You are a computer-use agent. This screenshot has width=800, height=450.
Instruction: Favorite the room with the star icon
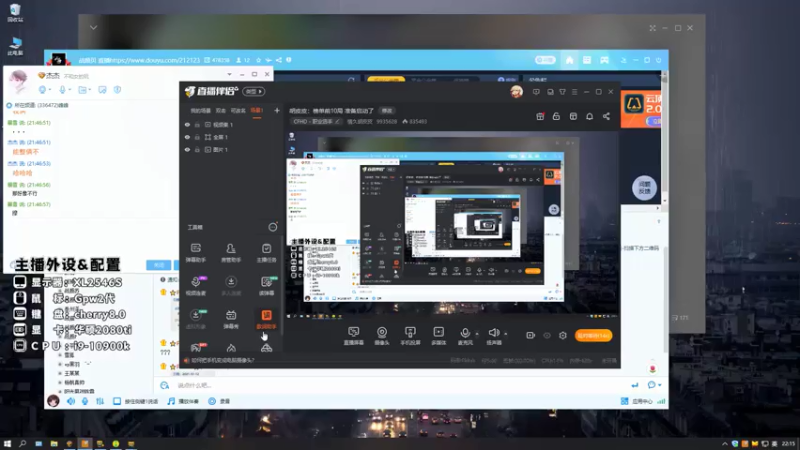pos(258,60)
